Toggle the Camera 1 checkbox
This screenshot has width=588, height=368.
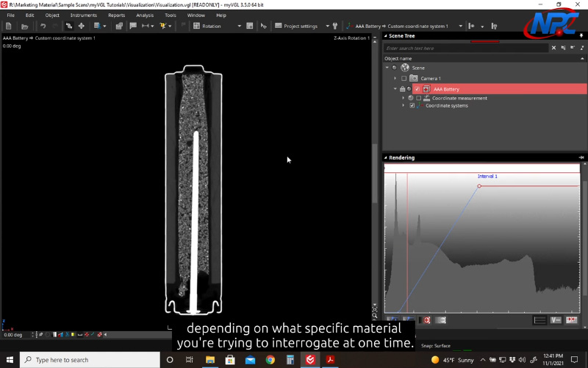pos(404,79)
